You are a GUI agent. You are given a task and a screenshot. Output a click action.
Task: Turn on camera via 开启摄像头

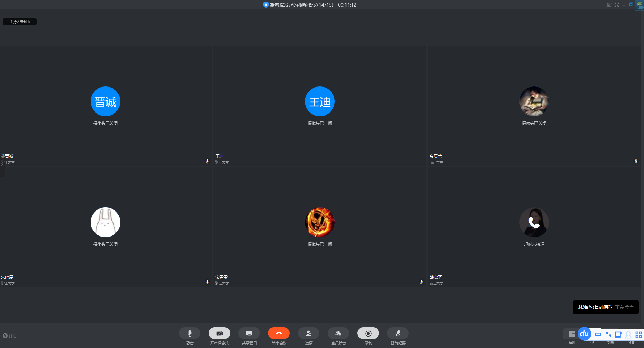click(219, 333)
